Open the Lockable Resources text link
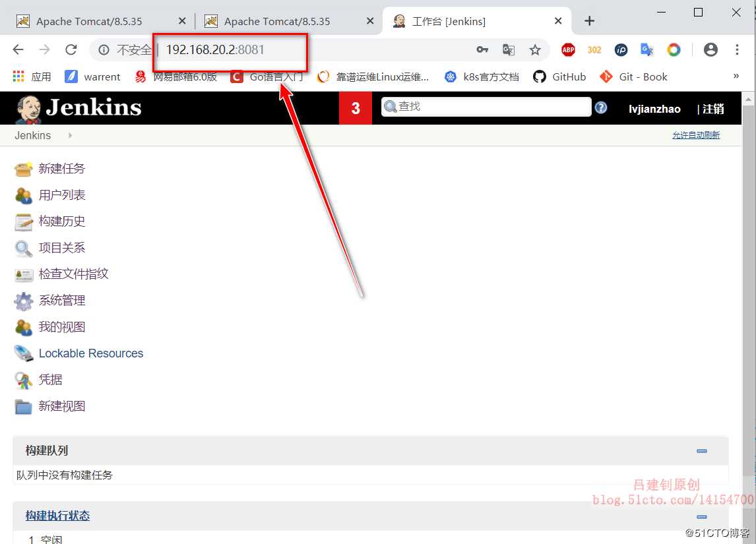 (x=91, y=353)
